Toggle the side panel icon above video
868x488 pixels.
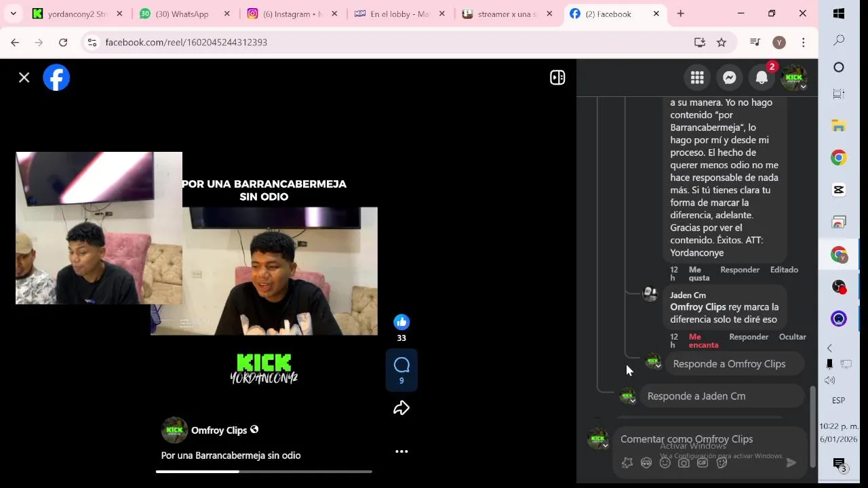557,77
